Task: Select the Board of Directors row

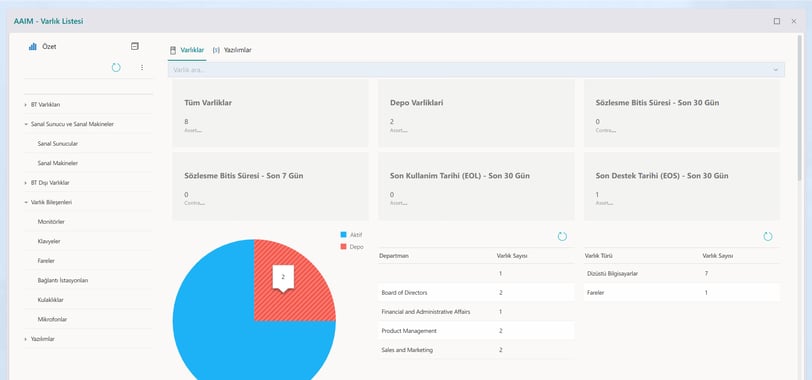Action: (x=476, y=293)
